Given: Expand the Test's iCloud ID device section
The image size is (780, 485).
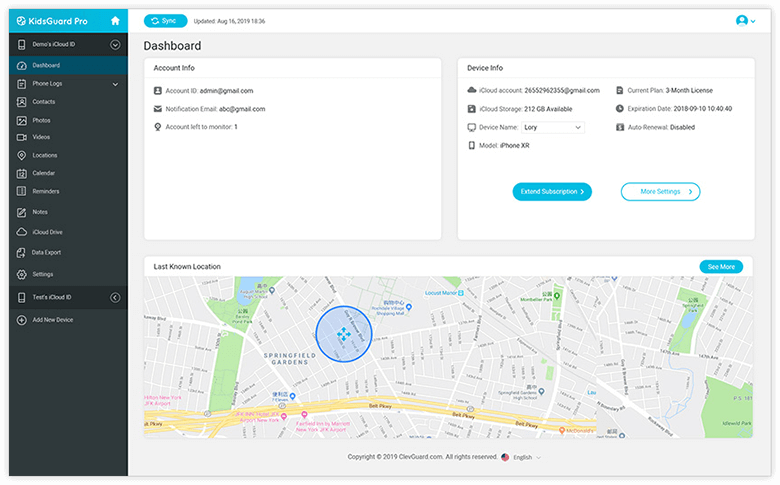Looking at the screenshot, I should point(115,297).
